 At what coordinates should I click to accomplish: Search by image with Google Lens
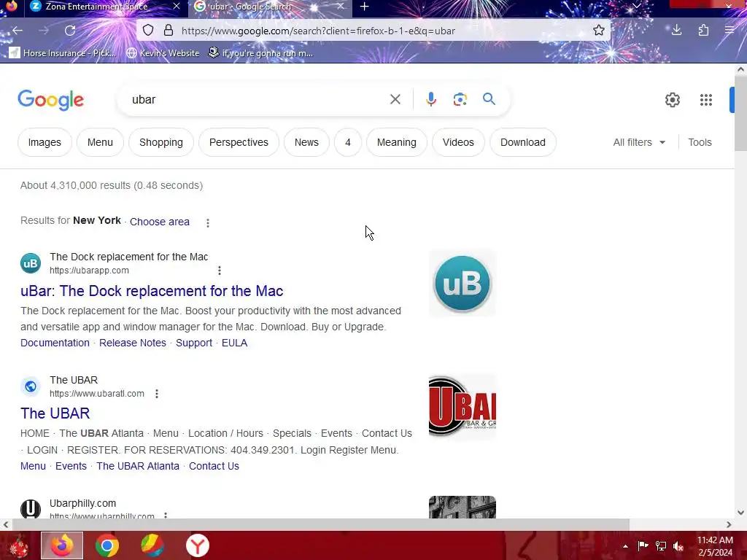(x=460, y=99)
